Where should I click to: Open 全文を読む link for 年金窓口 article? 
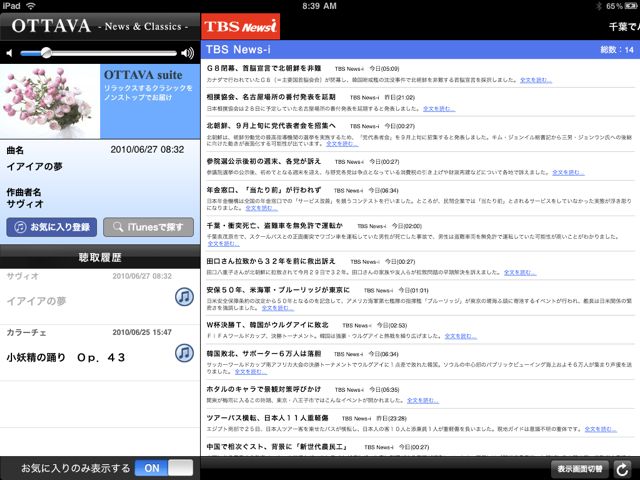(x=261, y=208)
